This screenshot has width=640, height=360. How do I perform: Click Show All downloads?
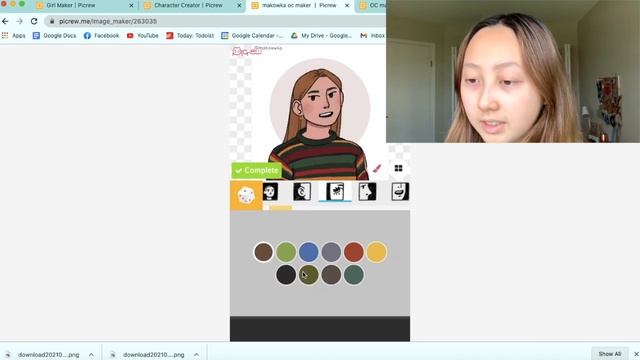pos(609,354)
